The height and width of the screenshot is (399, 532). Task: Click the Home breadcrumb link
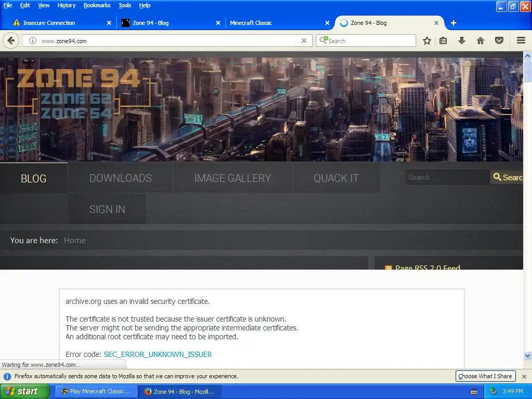click(75, 240)
